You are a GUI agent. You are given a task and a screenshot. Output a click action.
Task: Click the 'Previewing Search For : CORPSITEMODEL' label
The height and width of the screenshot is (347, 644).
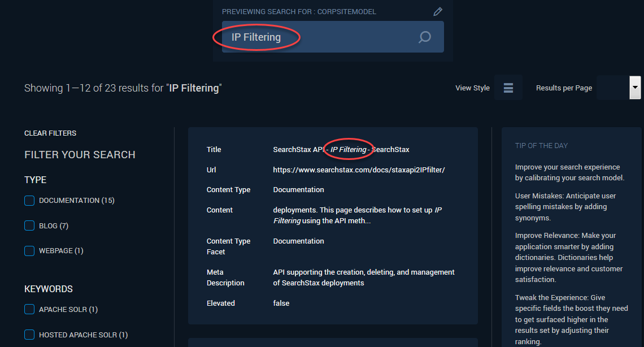coord(299,11)
